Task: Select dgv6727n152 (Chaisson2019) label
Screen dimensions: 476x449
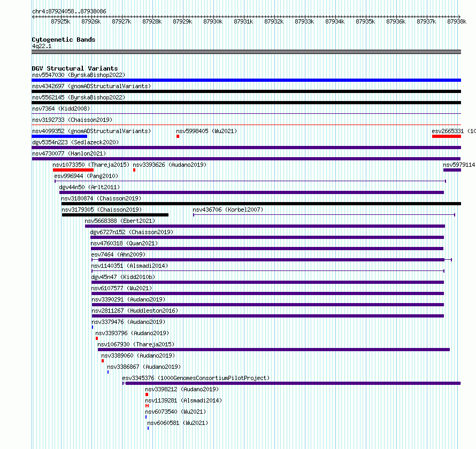Action: (x=132, y=232)
